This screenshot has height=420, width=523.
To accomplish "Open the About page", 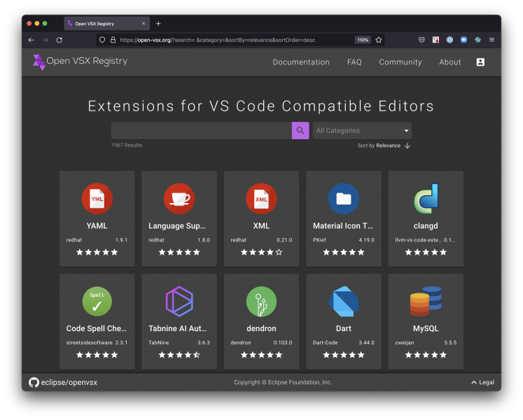I will point(450,62).
